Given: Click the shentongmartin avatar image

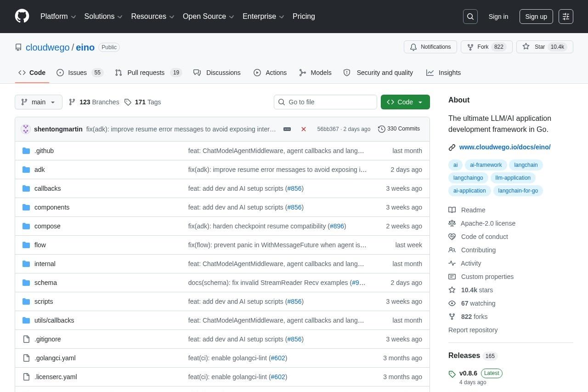Looking at the screenshot, I should tap(26, 129).
